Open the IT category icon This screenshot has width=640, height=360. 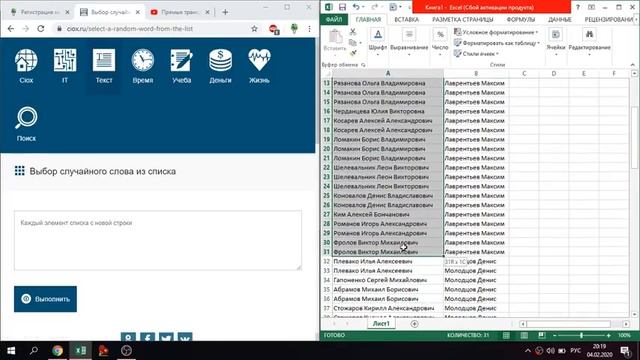coord(65,65)
